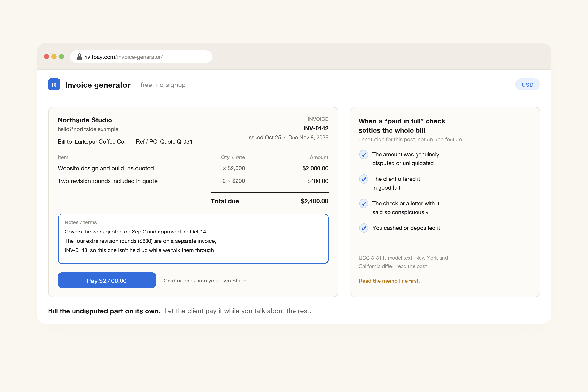Open the Read the memo line first link

[389, 281]
